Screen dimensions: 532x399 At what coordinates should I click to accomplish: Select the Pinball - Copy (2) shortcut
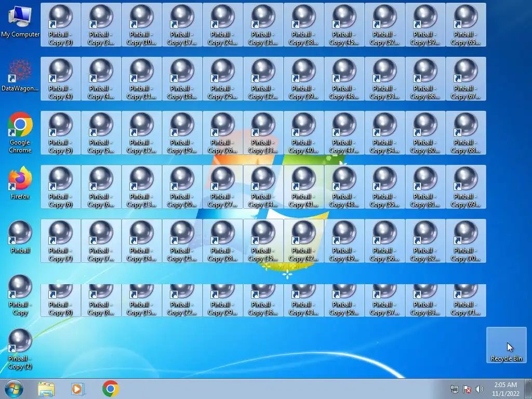(20, 350)
